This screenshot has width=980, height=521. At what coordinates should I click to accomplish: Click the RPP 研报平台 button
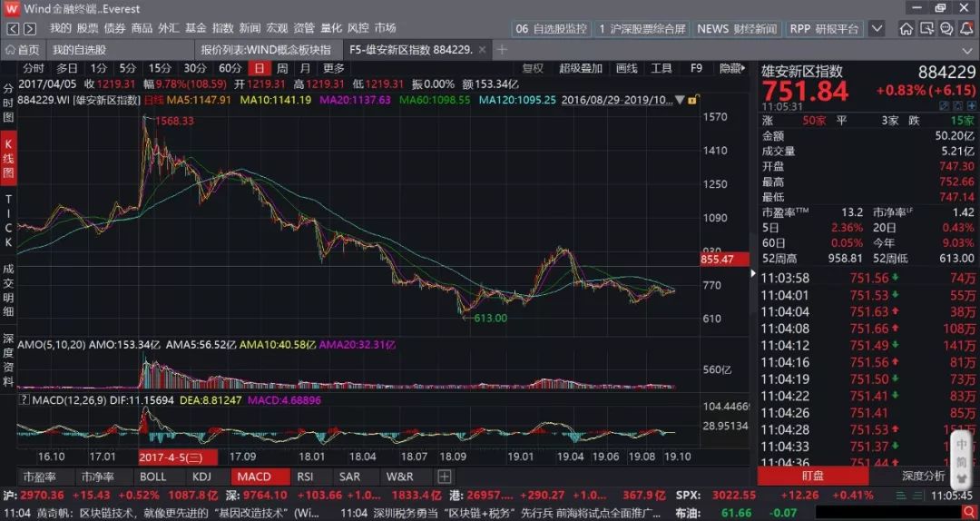tap(824, 29)
